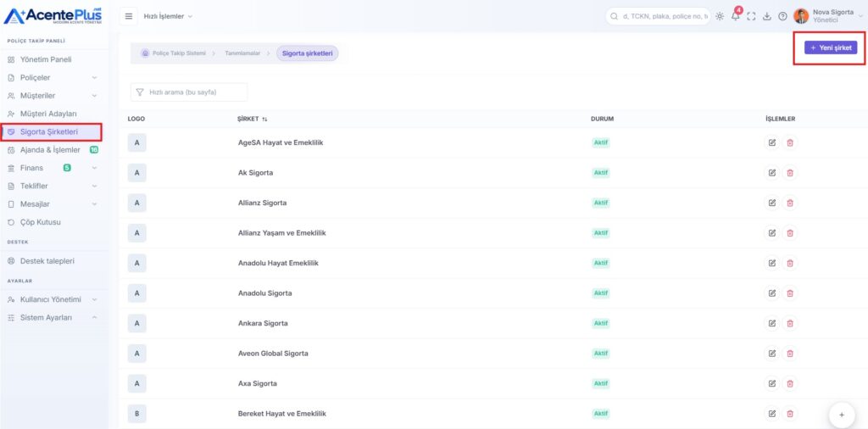Edit the Axa Sigorta entry

tap(771, 383)
